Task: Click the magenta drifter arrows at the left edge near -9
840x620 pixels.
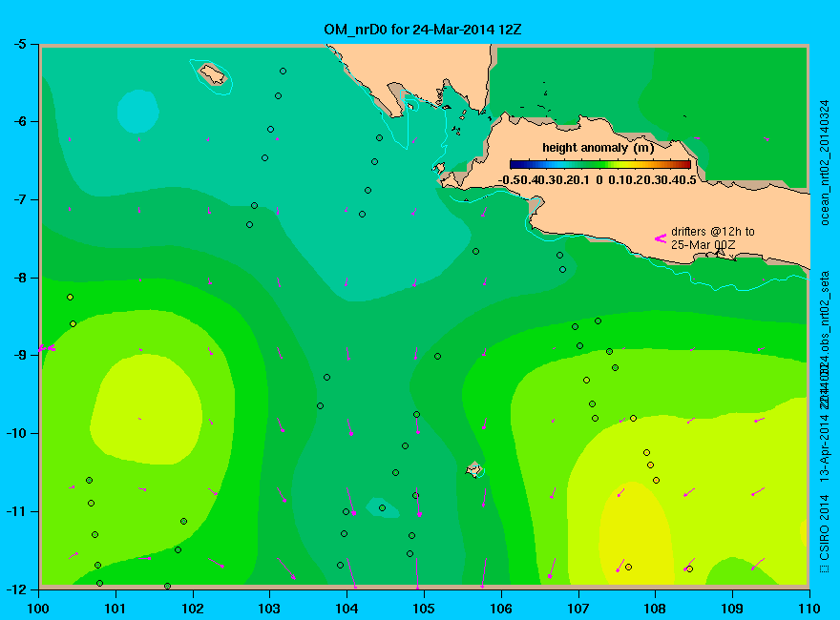Action: 47,348
